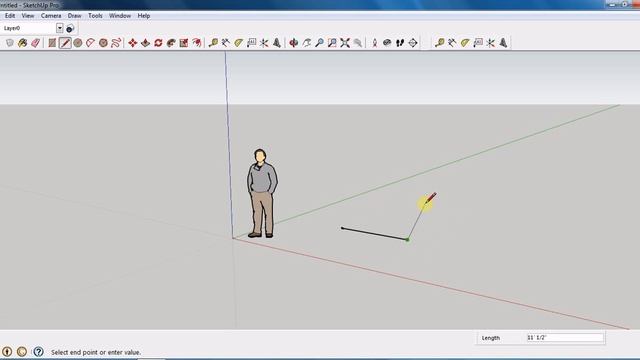Select the 3D Text tool at toolbar's far end
This screenshot has height=360, width=640.
click(503, 42)
